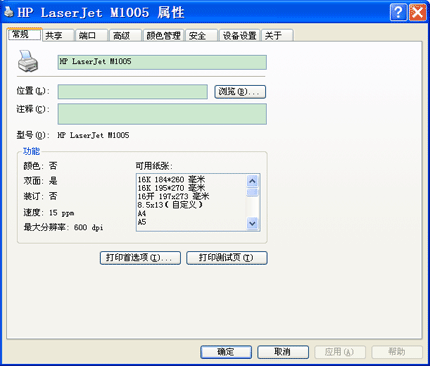This screenshot has width=430, height=366.
Task: Select paper size 16K 195*270 毫米
Action: tap(171, 188)
